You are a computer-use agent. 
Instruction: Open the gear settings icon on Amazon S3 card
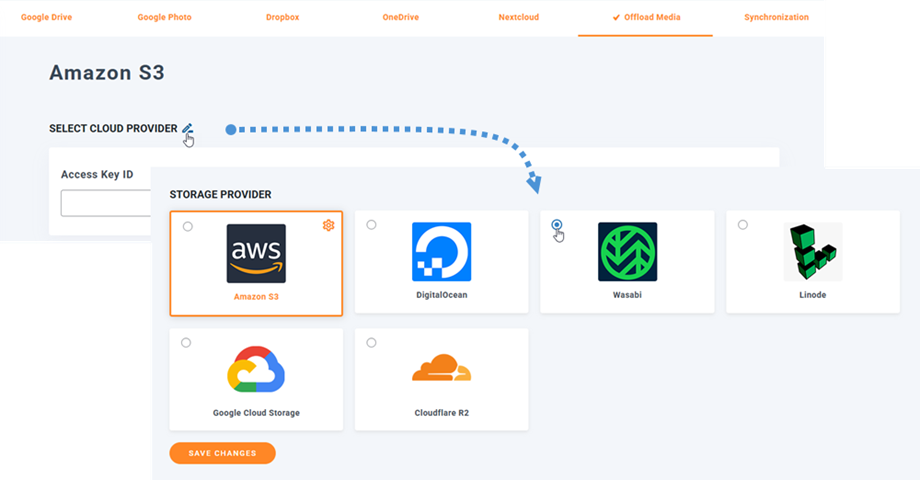click(x=328, y=226)
